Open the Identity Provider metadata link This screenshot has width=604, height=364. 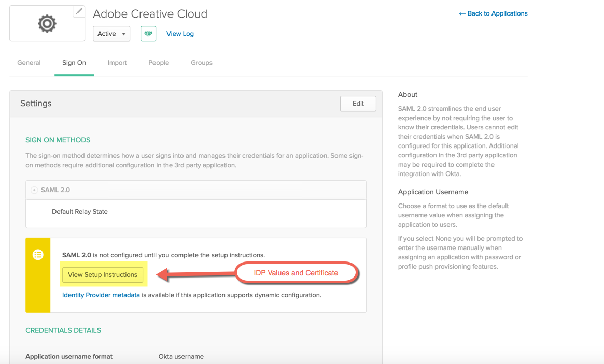click(101, 295)
